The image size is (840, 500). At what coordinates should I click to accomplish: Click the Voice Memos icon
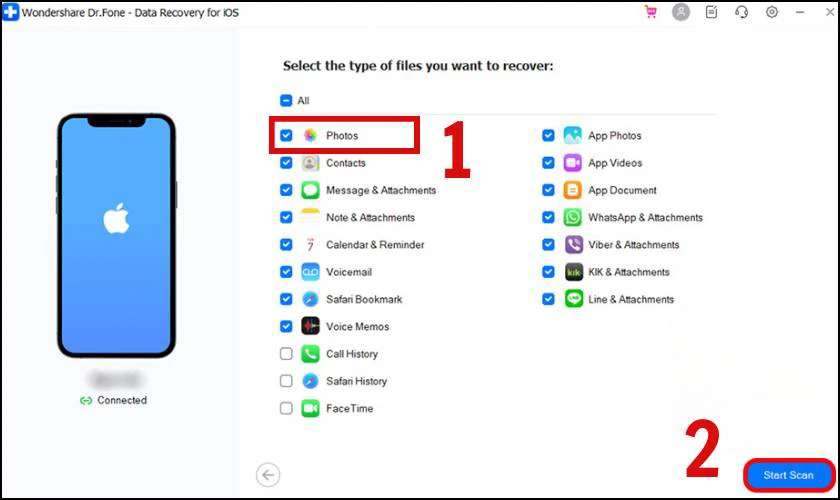(x=310, y=326)
